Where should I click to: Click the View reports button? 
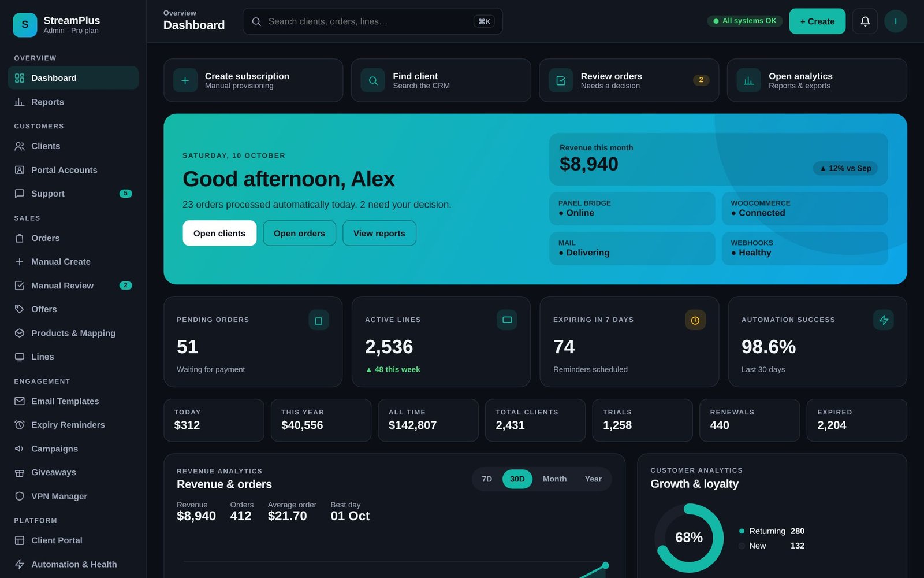(379, 233)
